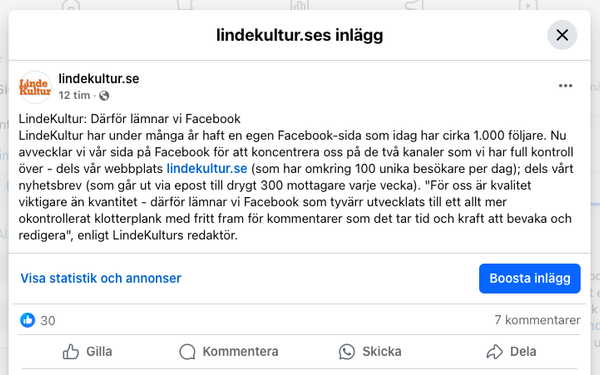Open the three-dot post options menu
Viewport: 600px width, 375px height.
tap(565, 86)
